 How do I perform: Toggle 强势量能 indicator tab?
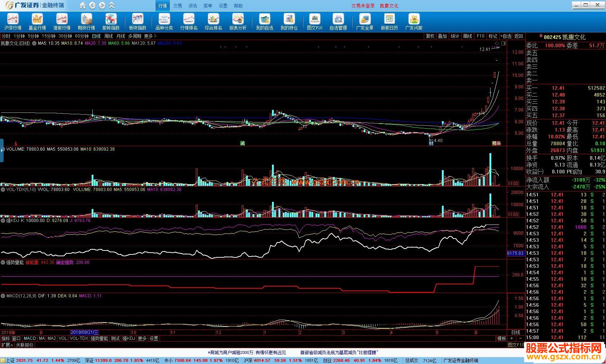click(x=99, y=338)
